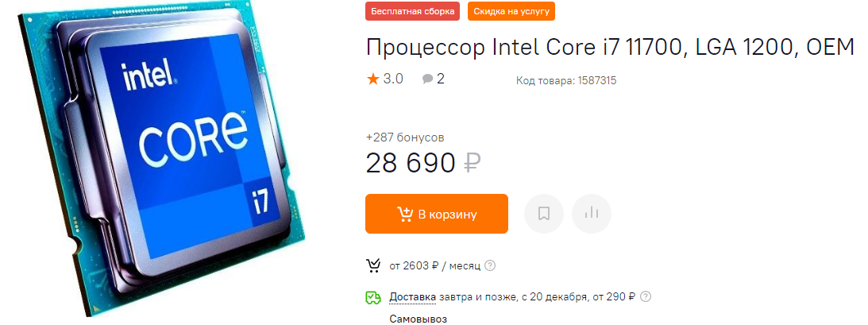Image resolution: width=868 pixels, height=325 pixels.
Task: Click the green delivery truck icon
Action: [x=373, y=297]
